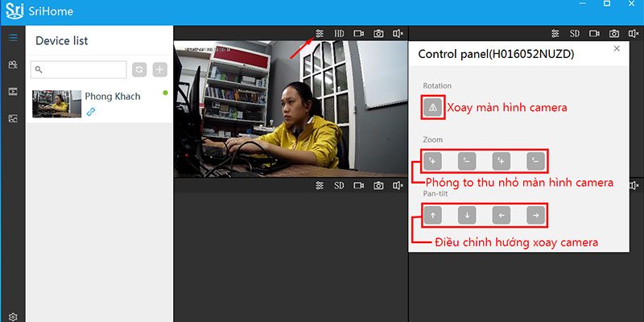Toggle SD quality in the lower-left pane
The width and height of the screenshot is (644, 322).
tap(339, 186)
